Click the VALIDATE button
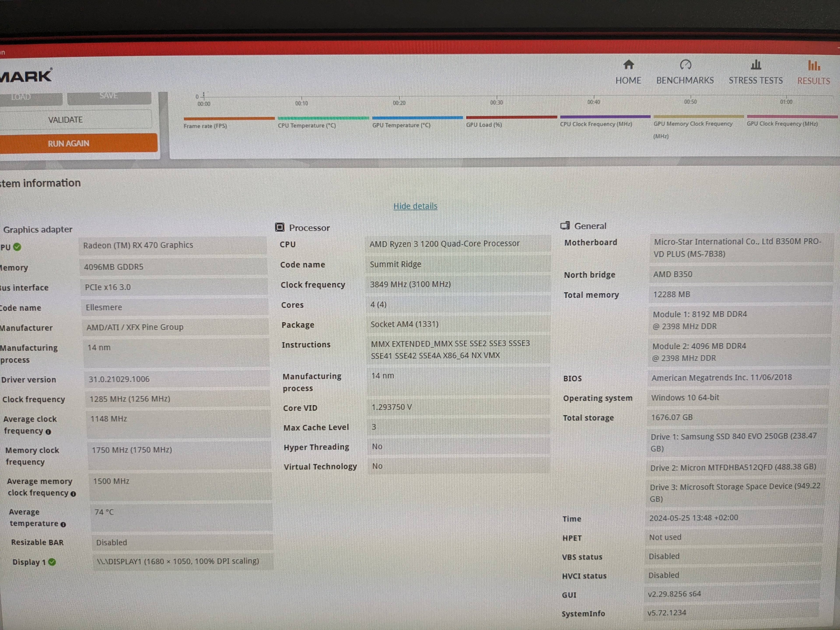The width and height of the screenshot is (840, 630). coord(65,120)
